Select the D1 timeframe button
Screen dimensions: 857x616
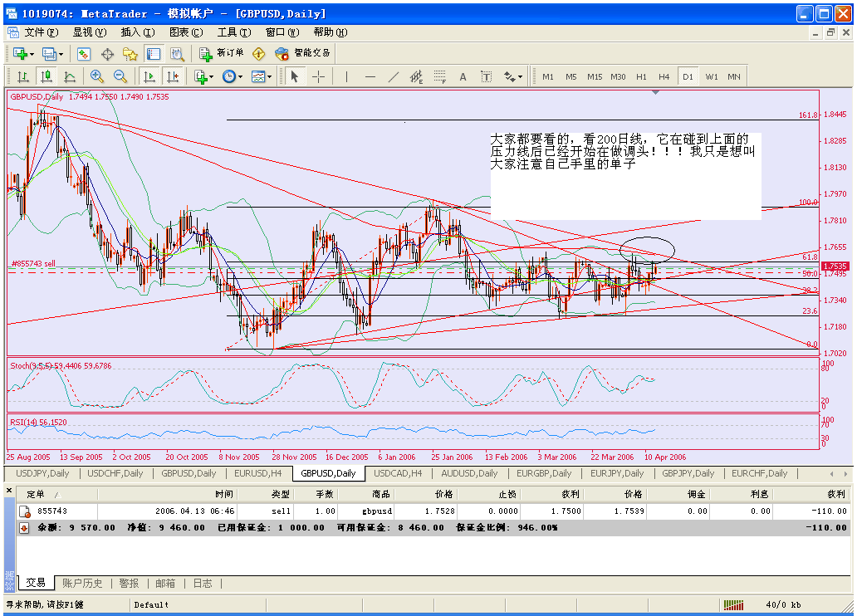688,76
